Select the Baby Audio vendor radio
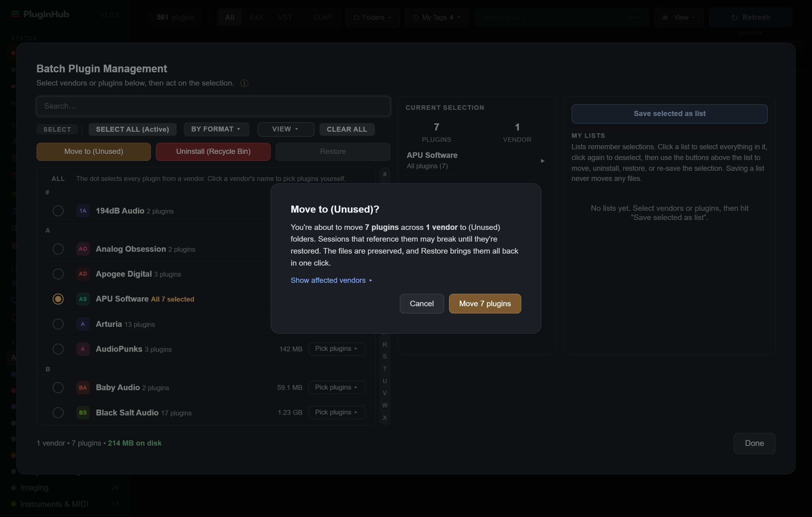812x517 pixels. click(58, 387)
